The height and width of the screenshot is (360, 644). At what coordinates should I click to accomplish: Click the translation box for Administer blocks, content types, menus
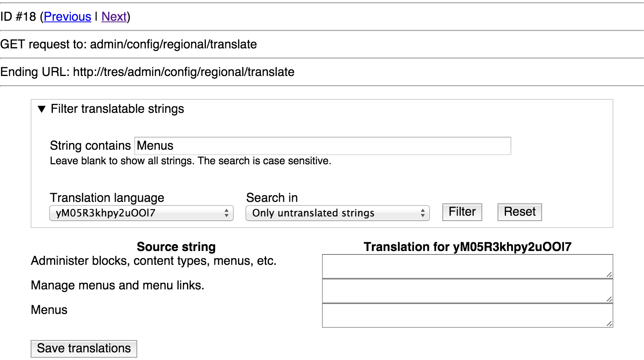pyautogui.click(x=468, y=266)
